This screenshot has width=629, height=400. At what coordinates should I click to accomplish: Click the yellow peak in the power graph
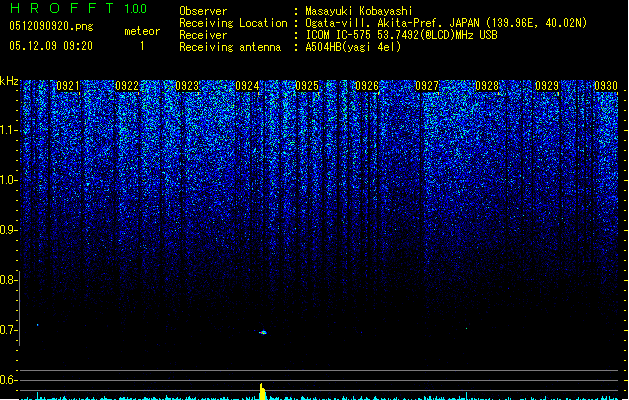(x=262, y=392)
